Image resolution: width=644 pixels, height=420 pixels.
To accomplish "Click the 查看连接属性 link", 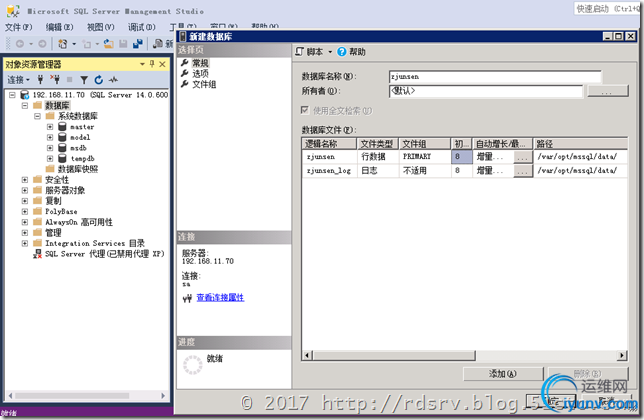I will 220,298.
